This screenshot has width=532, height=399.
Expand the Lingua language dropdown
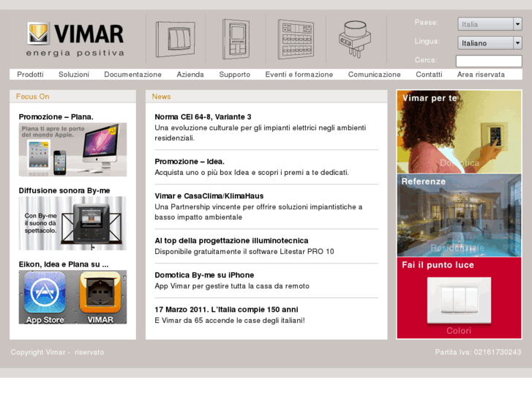[490, 42]
